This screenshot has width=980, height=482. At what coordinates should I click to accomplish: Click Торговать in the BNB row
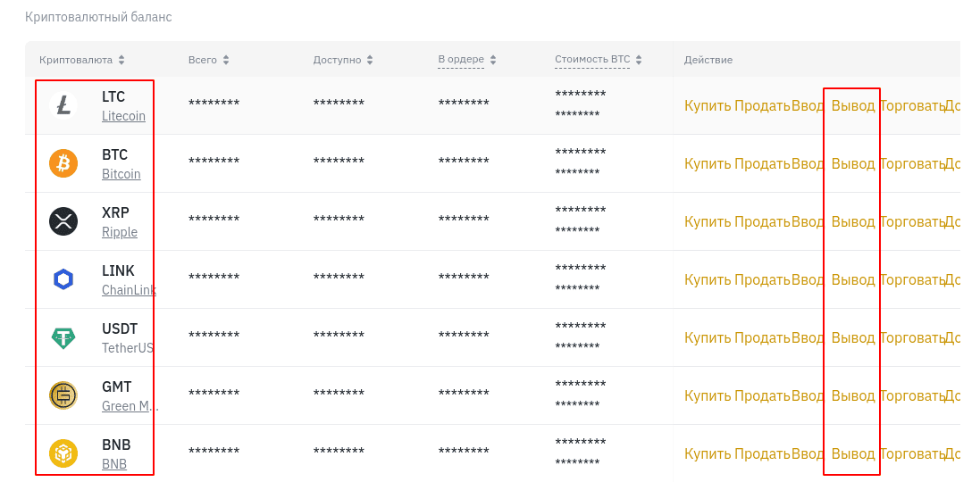[x=911, y=453]
